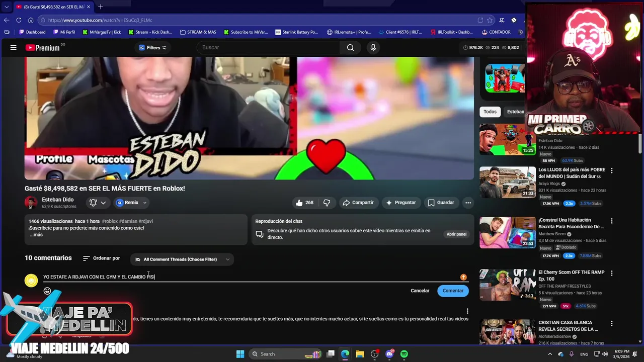Open the Esteban Dido channel name link
The width and height of the screenshot is (644, 362).
pos(58,200)
